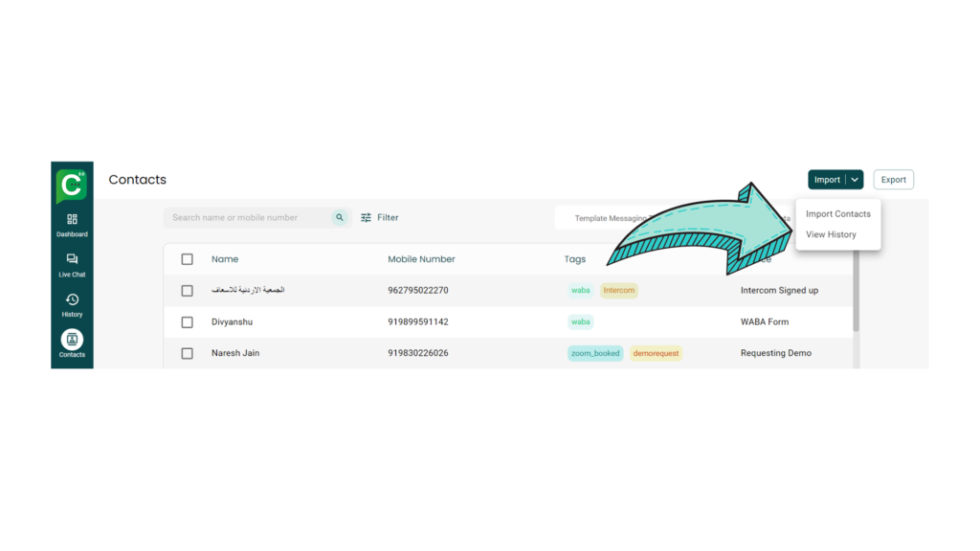Image resolution: width=980 pixels, height=551 pixels.
Task: Open the History sidebar icon
Action: click(72, 300)
